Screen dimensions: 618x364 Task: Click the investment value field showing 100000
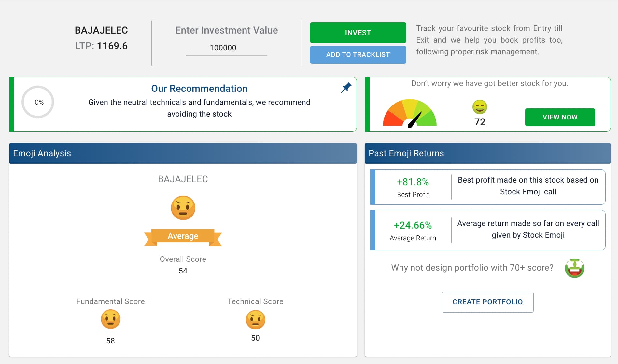[x=226, y=48]
